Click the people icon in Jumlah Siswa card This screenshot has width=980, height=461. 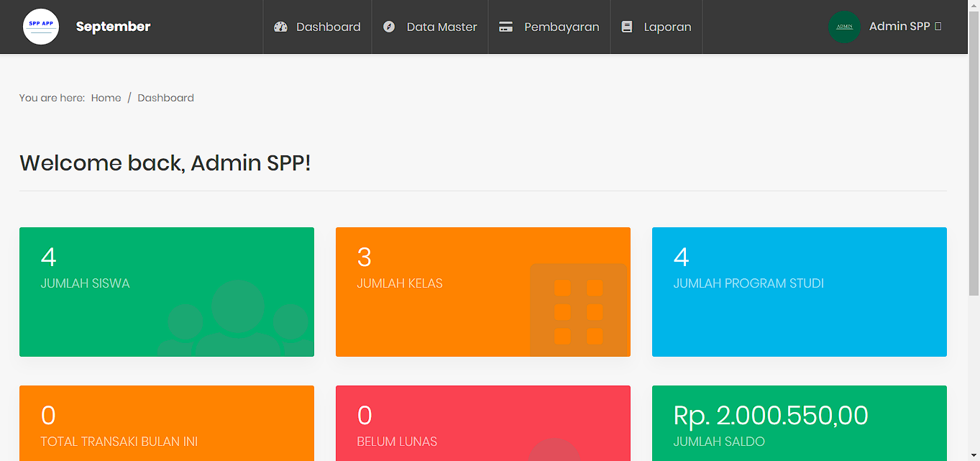[237, 318]
